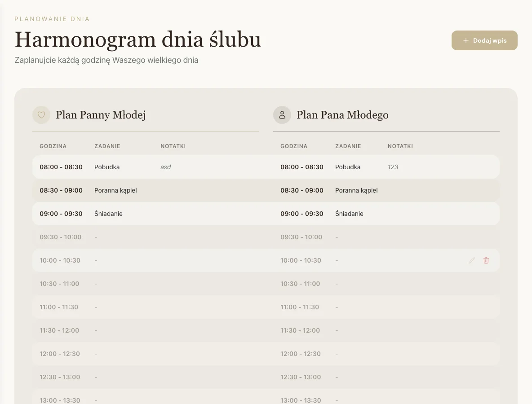
Task: Pick groom's 12:30 - 13:00 time slot
Action: pos(301,377)
